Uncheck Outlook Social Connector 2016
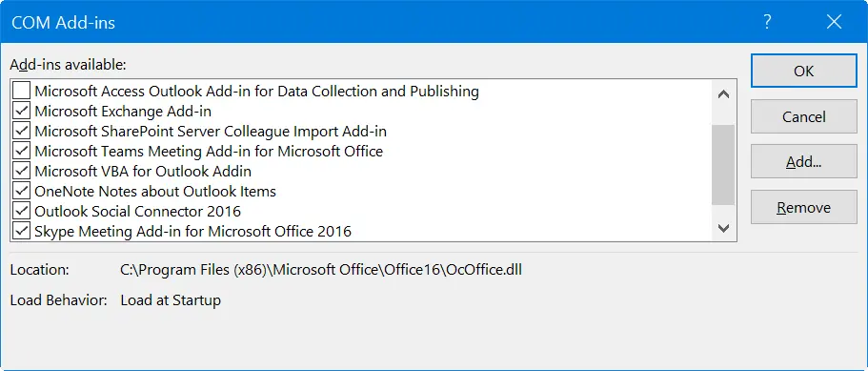 coord(22,211)
